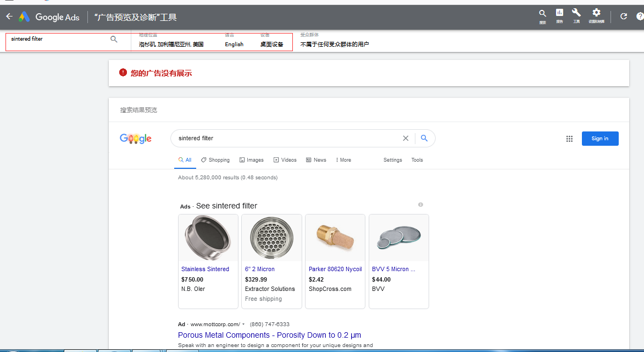
Task: Open the audience selector dropdown
Action: point(334,44)
